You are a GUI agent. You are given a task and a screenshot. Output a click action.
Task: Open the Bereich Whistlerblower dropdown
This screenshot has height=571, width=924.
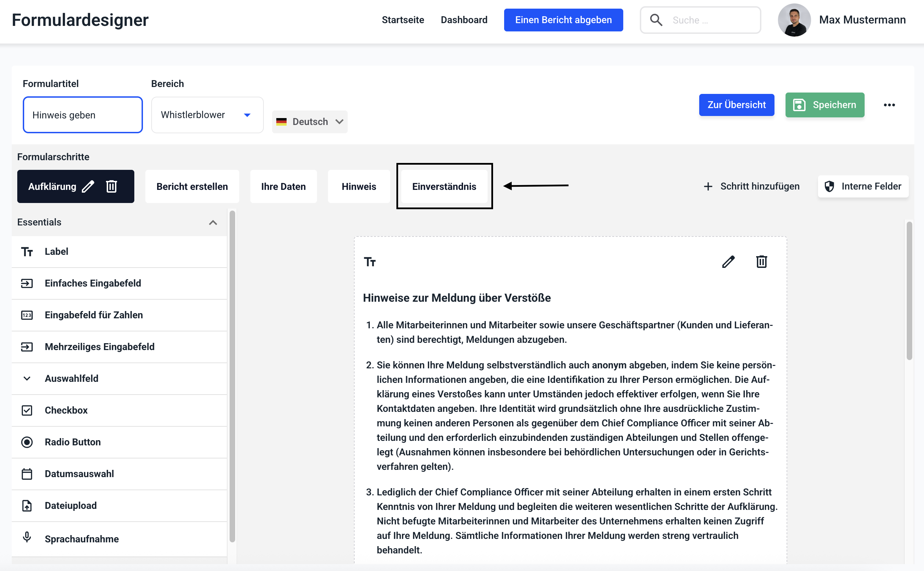point(207,115)
